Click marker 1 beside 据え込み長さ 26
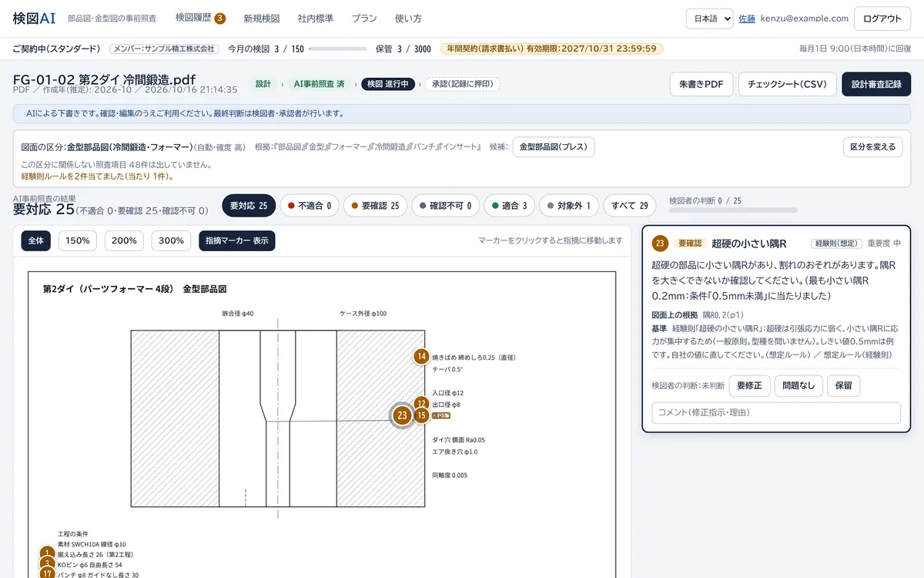This screenshot has height=578, width=924. coord(48,553)
